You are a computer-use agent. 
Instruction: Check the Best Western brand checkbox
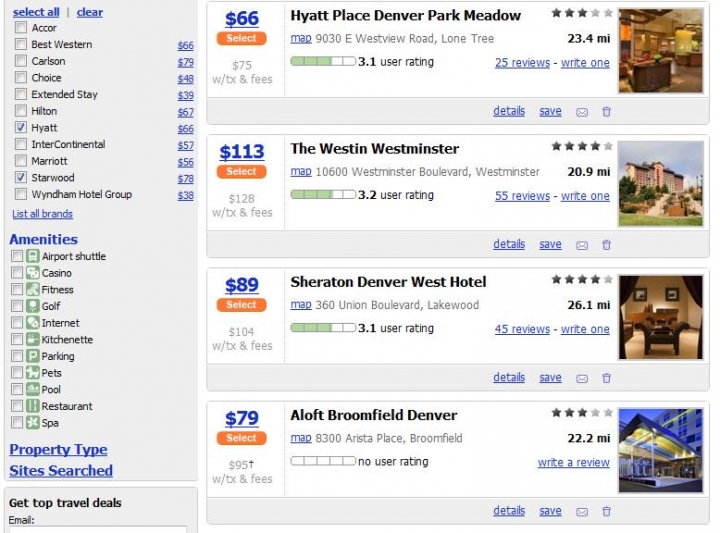21,44
